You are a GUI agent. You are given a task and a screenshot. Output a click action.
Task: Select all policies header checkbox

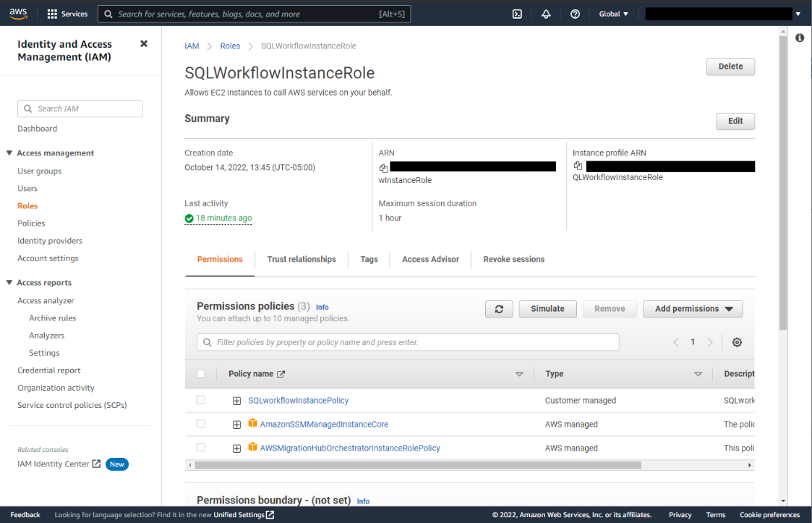201,374
